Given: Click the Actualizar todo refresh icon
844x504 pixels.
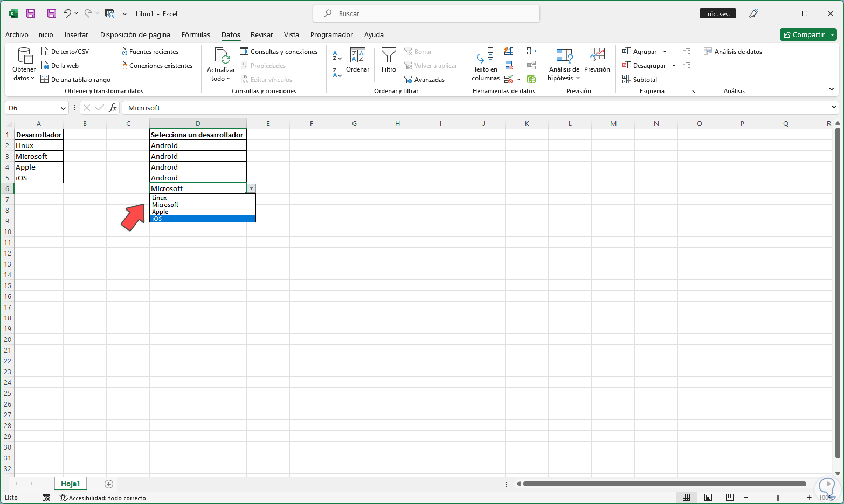Looking at the screenshot, I should pos(222,55).
